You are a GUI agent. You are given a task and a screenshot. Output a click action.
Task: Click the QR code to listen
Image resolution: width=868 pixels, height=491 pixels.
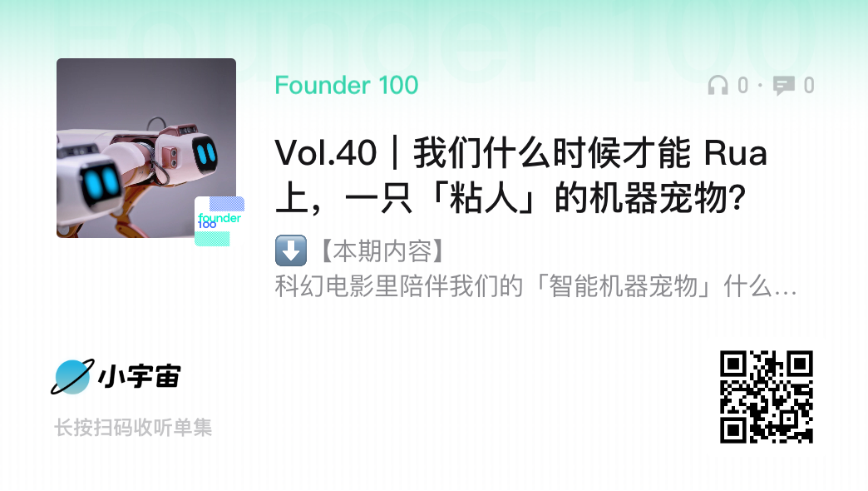coord(766,397)
